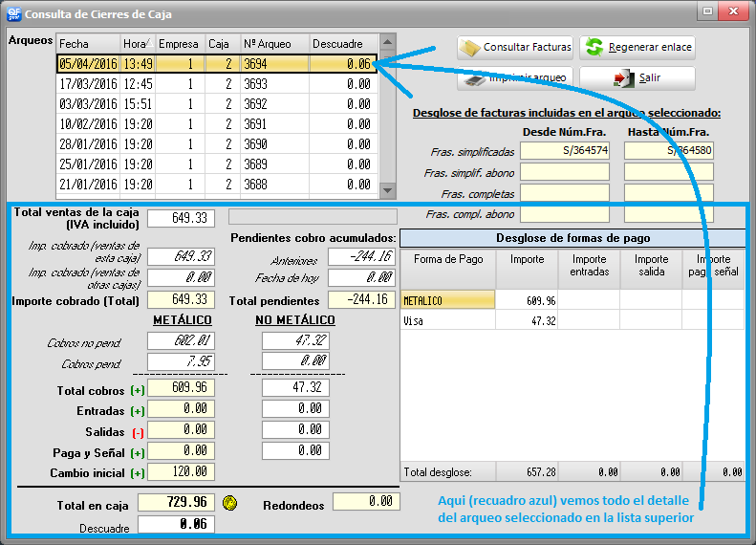Click the Empresa column header
Image resolution: width=756 pixels, height=545 pixels.
pos(181,44)
